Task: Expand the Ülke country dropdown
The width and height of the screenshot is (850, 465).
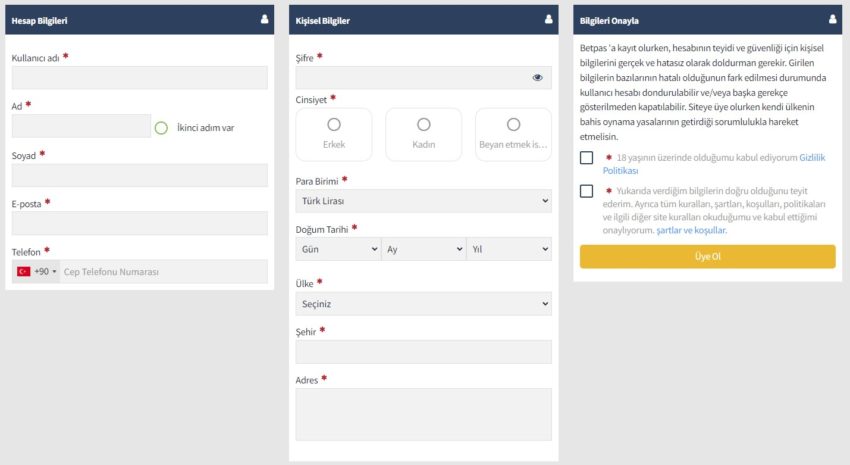Action: click(x=423, y=303)
